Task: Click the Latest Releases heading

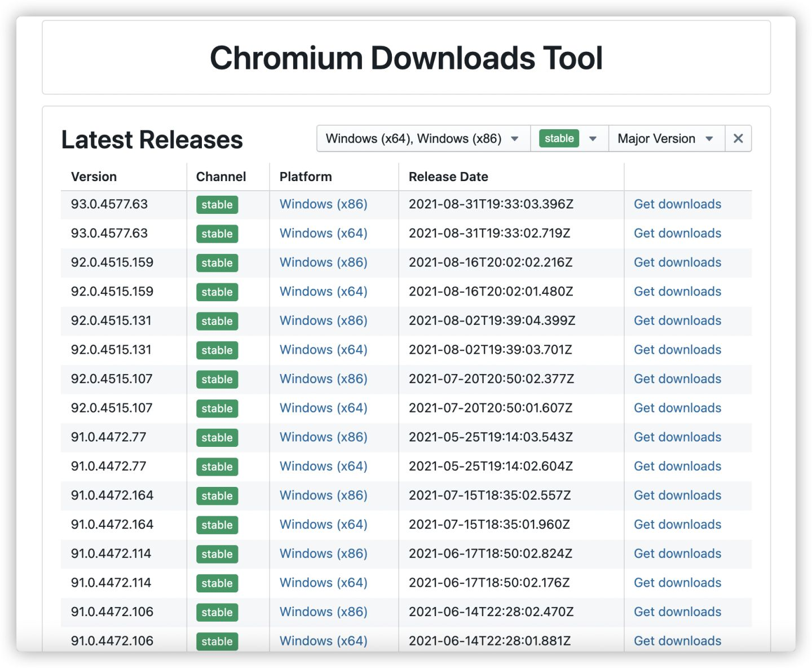Action: click(152, 139)
